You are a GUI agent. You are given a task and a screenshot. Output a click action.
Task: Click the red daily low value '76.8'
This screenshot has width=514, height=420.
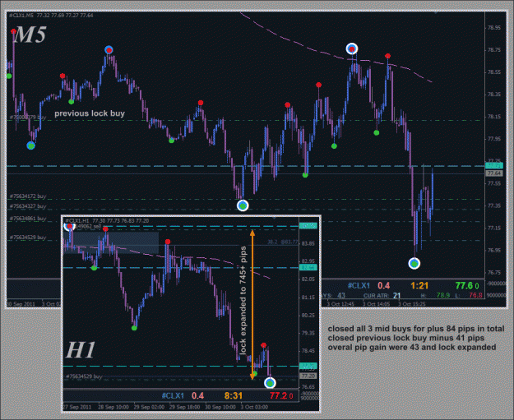click(x=475, y=295)
